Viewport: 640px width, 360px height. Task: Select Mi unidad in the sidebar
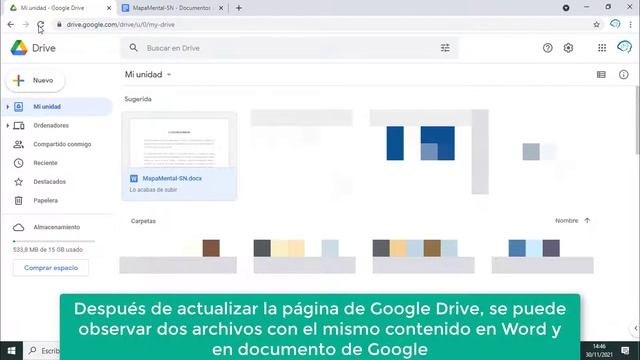[x=57, y=107]
